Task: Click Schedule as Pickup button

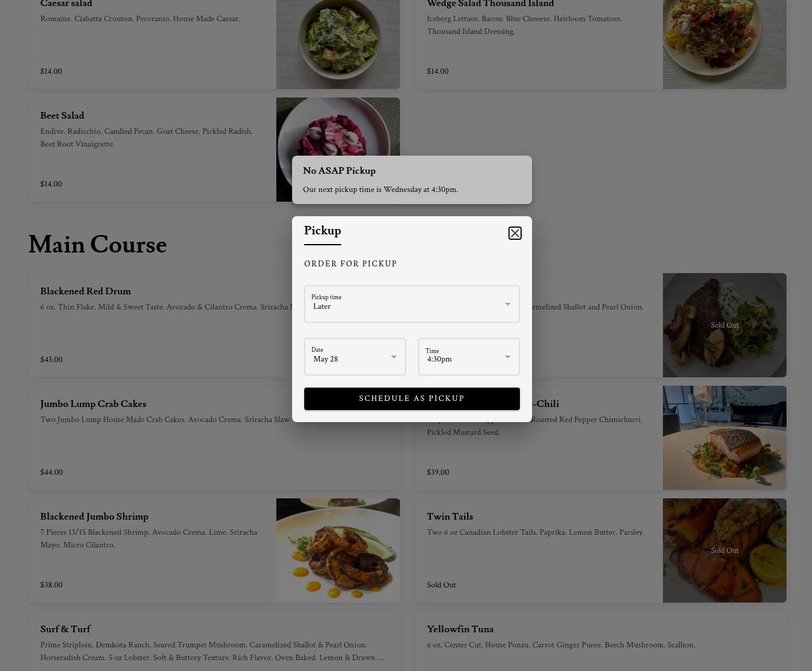Action: pyautogui.click(x=411, y=398)
